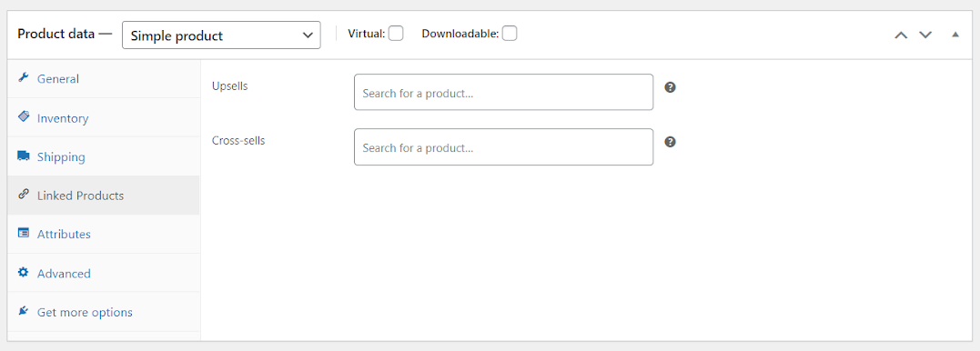Move Product data panel down

click(x=925, y=35)
